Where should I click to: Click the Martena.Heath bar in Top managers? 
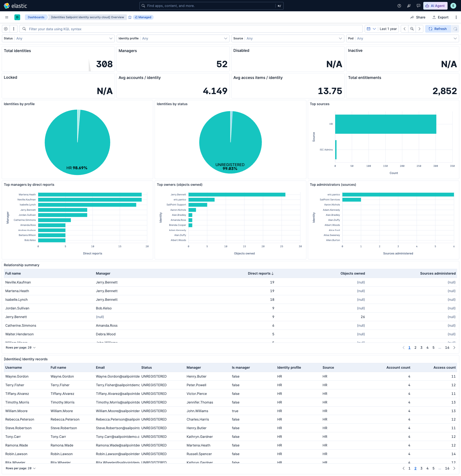tap(90, 194)
